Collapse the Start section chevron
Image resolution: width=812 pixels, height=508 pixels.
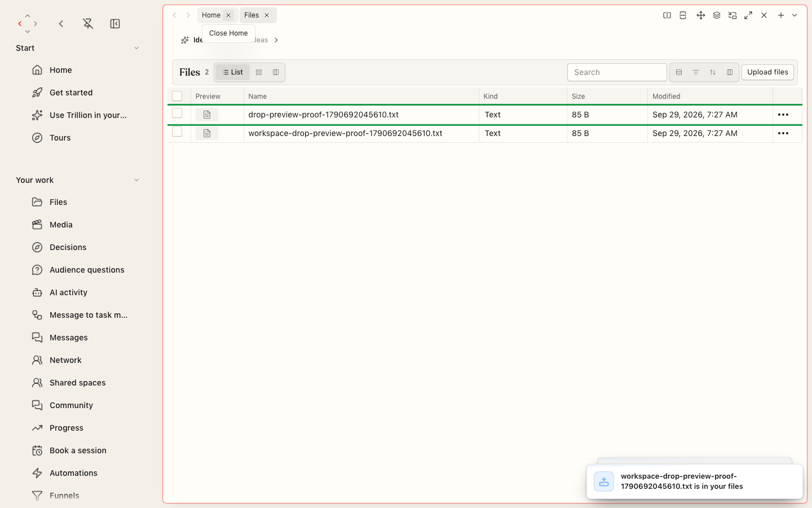tap(136, 48)
